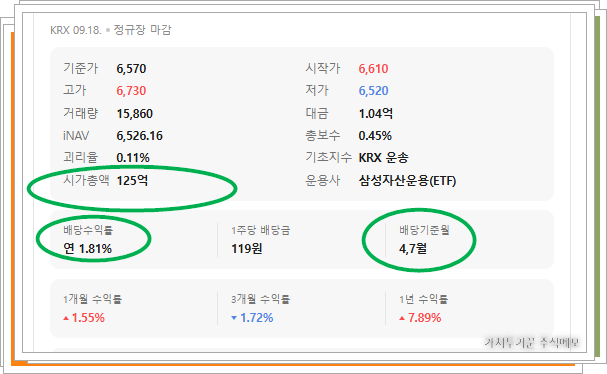Click the 고가 label
Image resolution: width=607 pixels, height=374 pixels.
point(75,91)
